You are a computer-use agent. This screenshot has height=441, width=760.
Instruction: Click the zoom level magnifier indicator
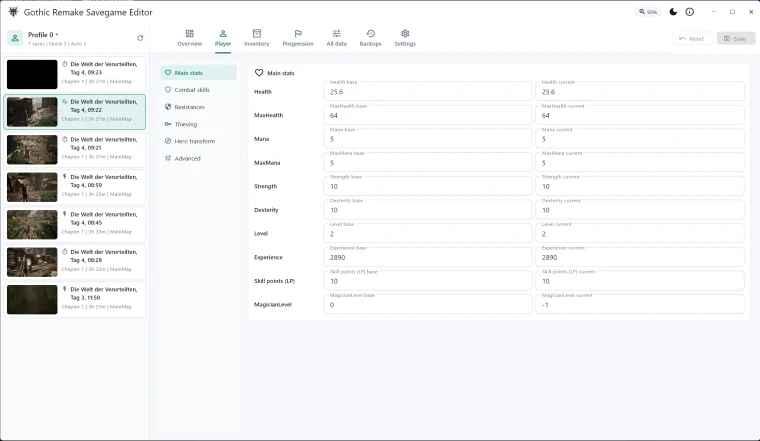click(x=648, y=12)
